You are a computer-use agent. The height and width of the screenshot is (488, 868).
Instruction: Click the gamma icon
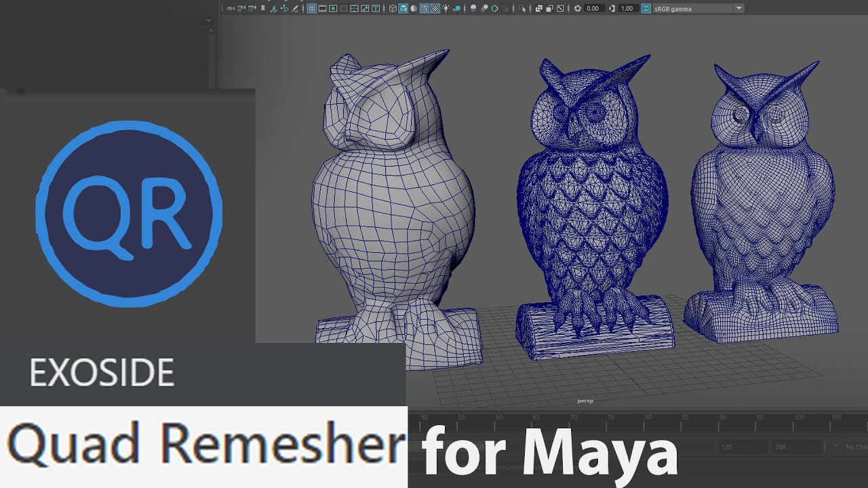point(612,9)
